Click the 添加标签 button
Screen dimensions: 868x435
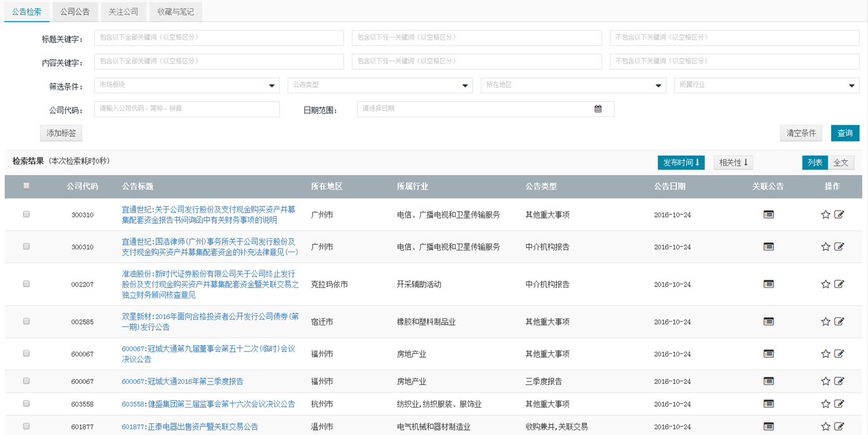[61, 133]
